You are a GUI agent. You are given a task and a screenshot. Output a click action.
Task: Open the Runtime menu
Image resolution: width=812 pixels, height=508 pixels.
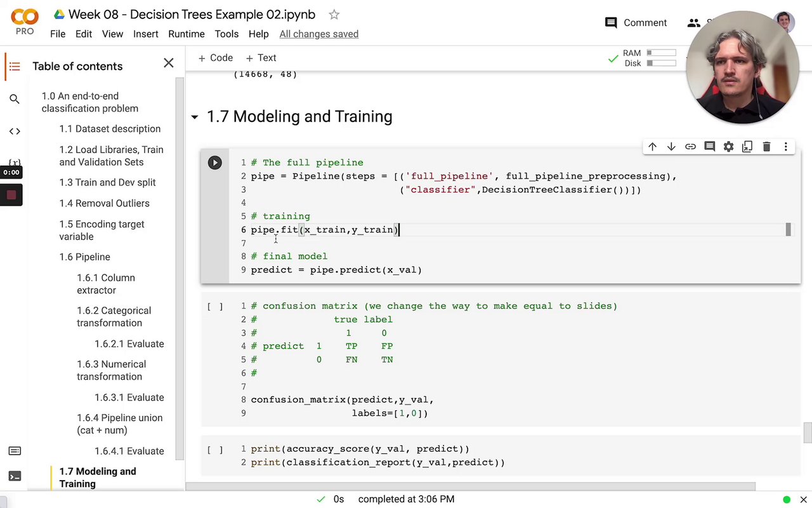(186, 34)
